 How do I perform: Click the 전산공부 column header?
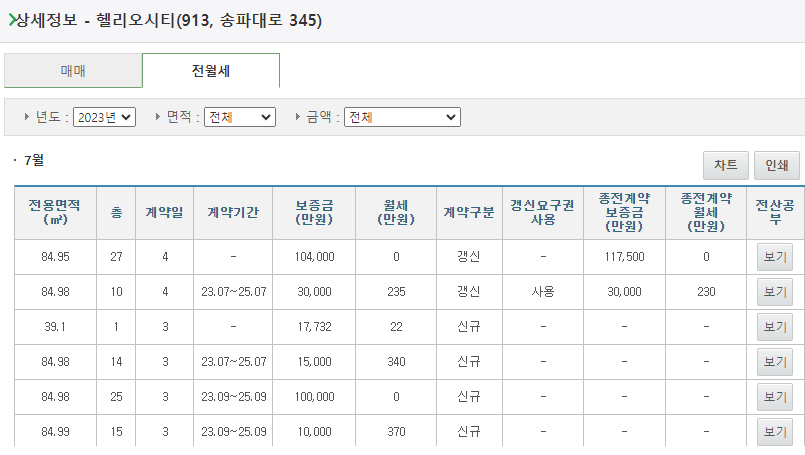coord(775,213)
